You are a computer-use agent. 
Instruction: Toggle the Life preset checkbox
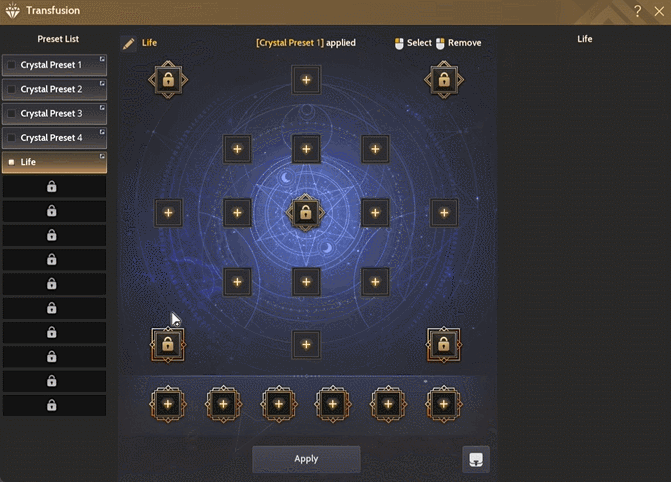pos(12,162)
